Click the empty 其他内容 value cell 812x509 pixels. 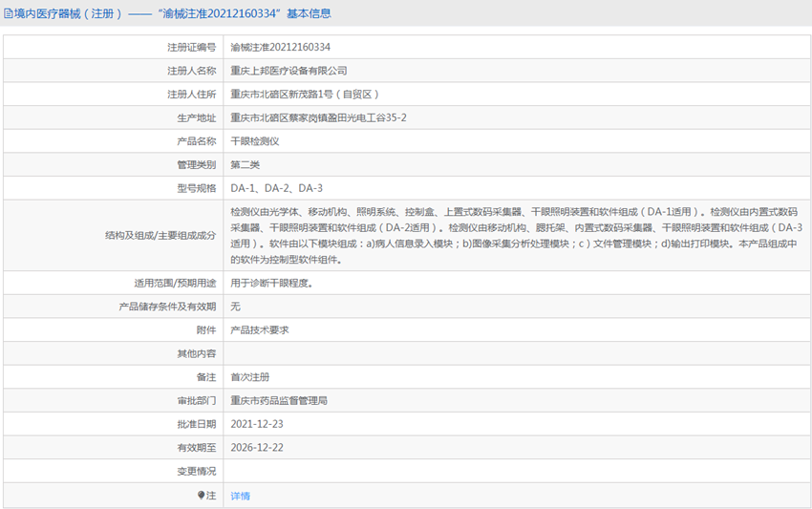coord(516,353)
